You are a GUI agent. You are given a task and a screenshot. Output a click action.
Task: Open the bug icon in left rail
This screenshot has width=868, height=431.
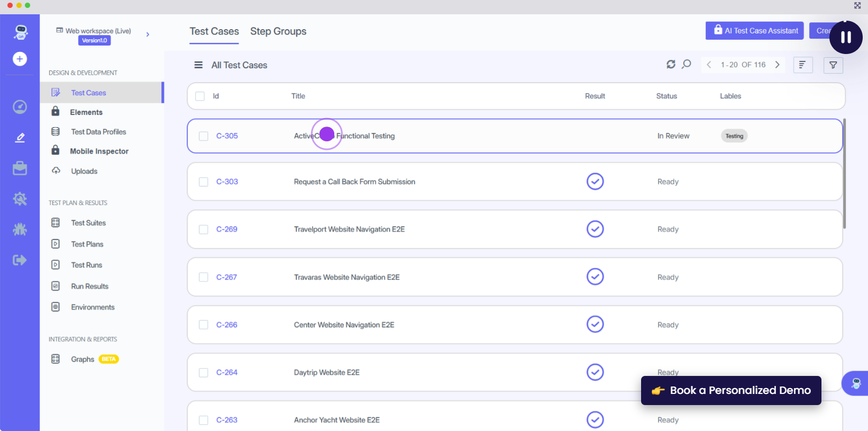click(20, 229)
